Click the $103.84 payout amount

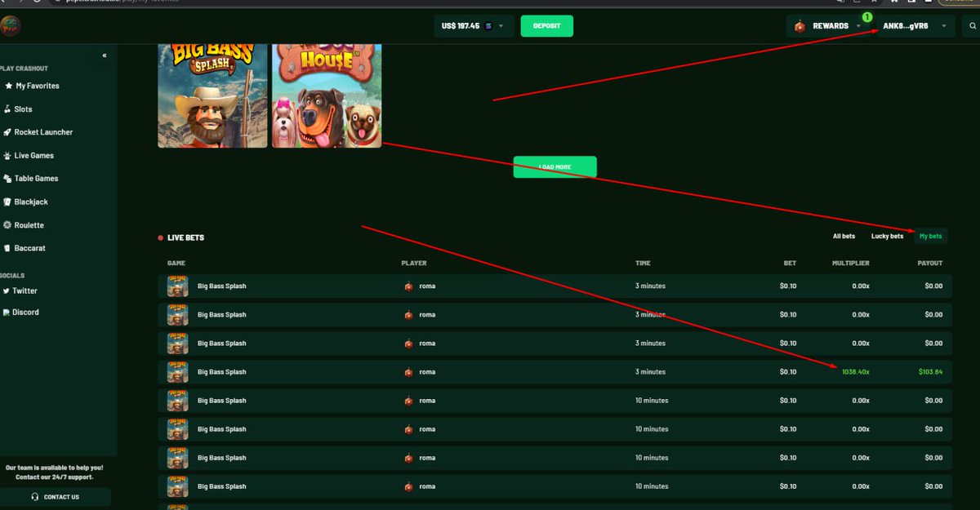tap(930, 372)
